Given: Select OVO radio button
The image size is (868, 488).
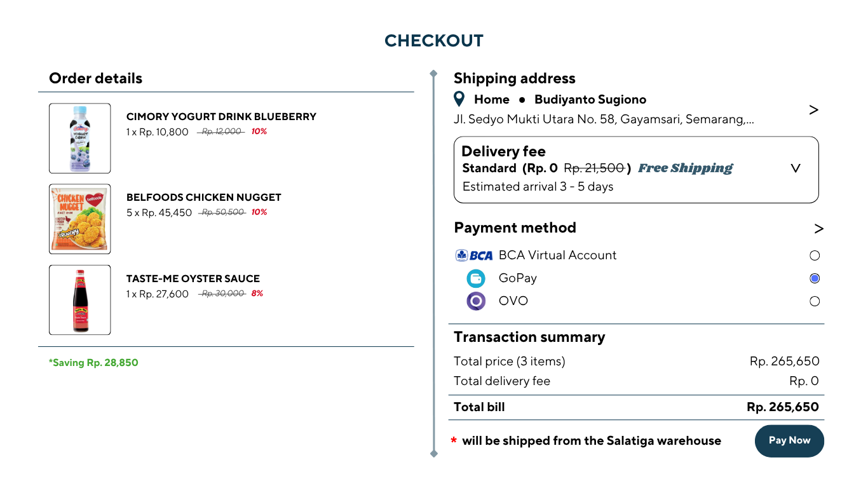Looking at the screenshot, I should click(815, 301).
